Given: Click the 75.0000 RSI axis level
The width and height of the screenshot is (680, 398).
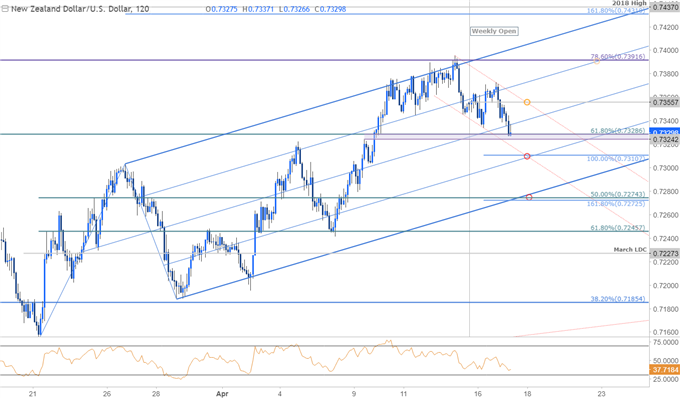Looking at the screenshot, I should [665, 342].
